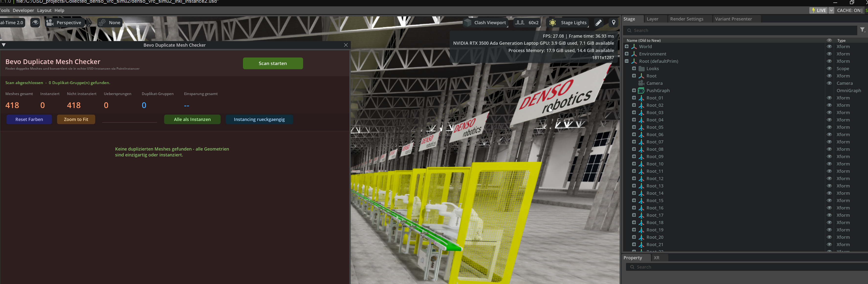868x284 pixels.
Task: Toggle visibility of the Camera prim
Action: click(829, 83)
